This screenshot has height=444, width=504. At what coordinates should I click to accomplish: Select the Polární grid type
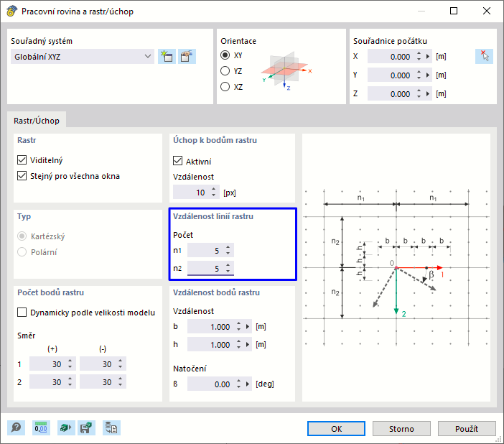coord(22,252)
